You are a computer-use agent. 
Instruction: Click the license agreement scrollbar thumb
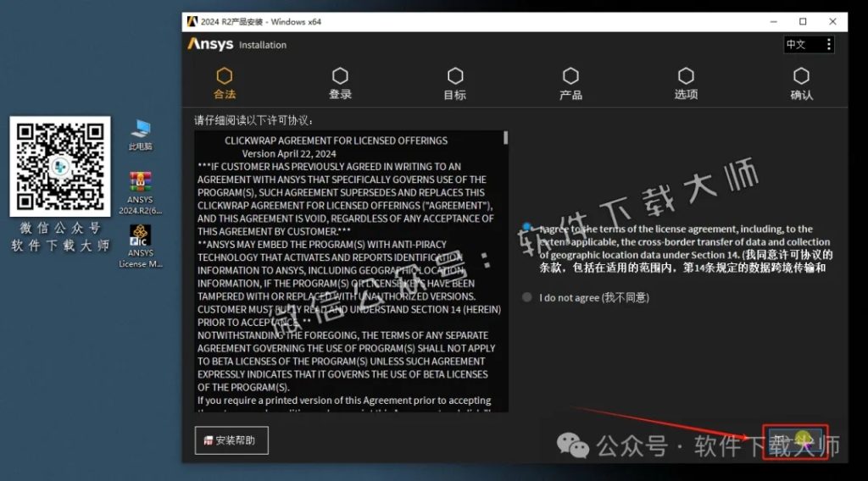click(x=505, y=138)
